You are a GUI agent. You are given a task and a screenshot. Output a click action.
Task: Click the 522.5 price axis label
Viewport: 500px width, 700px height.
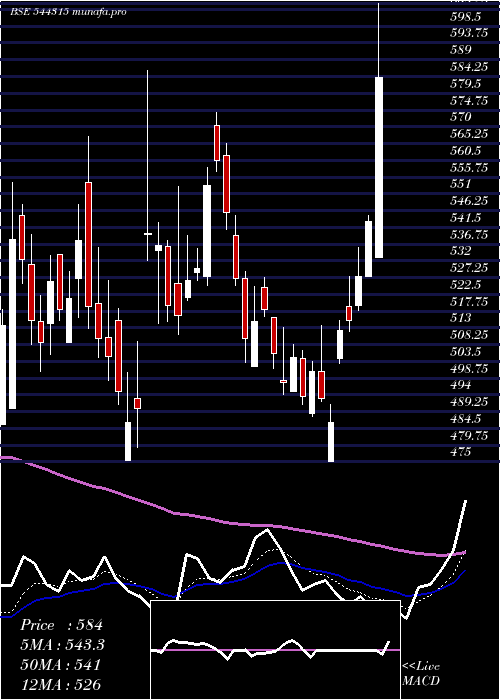pyautogui.click(x=466, y=284)
